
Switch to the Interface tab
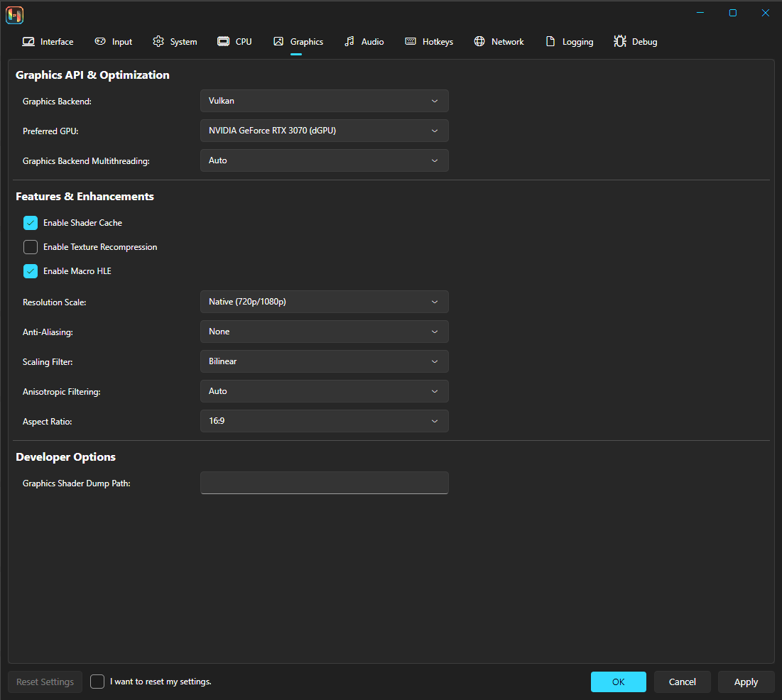coord(48,42)
